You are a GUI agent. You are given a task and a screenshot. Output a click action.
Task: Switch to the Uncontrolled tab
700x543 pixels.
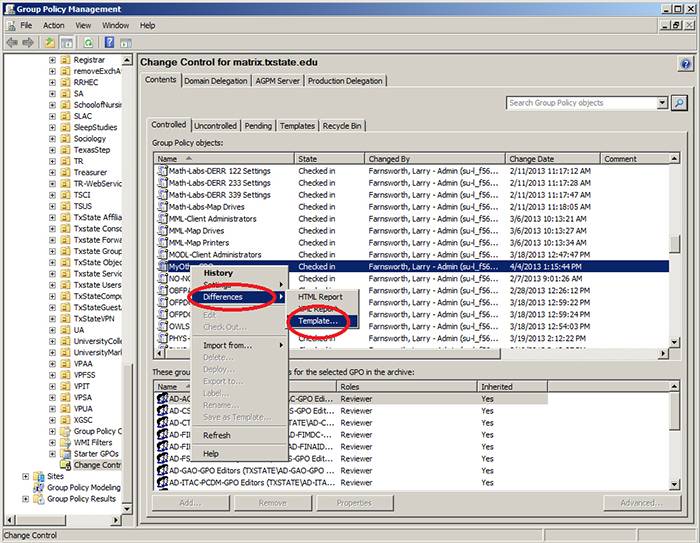215,126
